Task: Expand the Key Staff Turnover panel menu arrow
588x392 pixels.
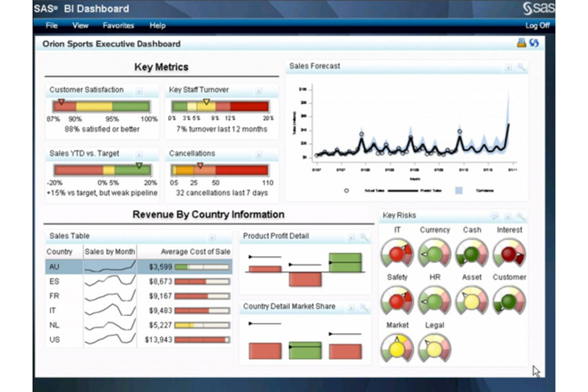Action: [259, 91]
